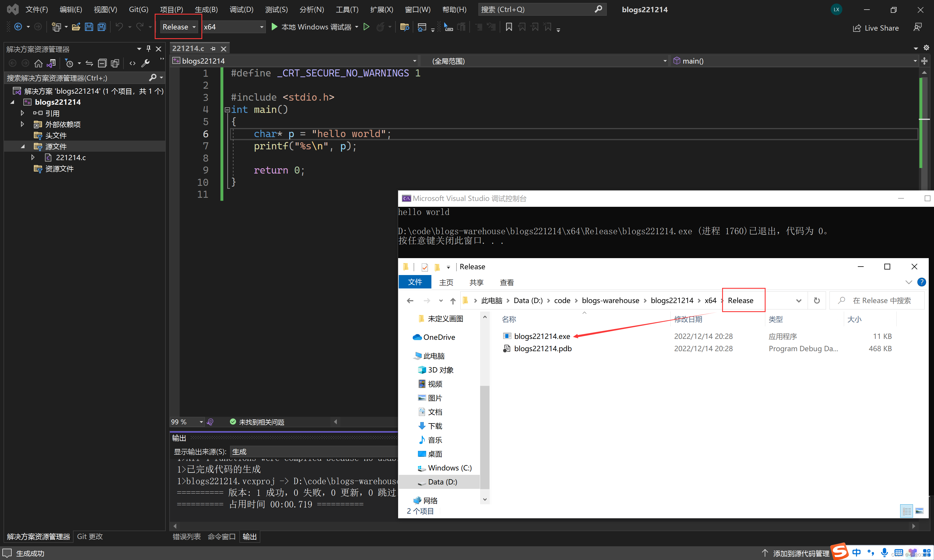This screenshot has height=560, width=934.
Task: Click the feedback person icon at top right
Action: 917,27
